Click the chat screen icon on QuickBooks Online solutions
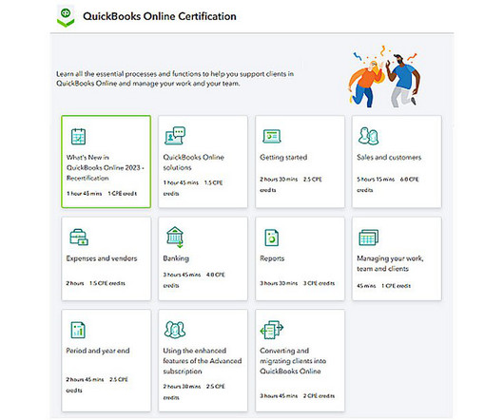This screenshot has width=504, height=420. pyautogui.click(x=175, y=135)
